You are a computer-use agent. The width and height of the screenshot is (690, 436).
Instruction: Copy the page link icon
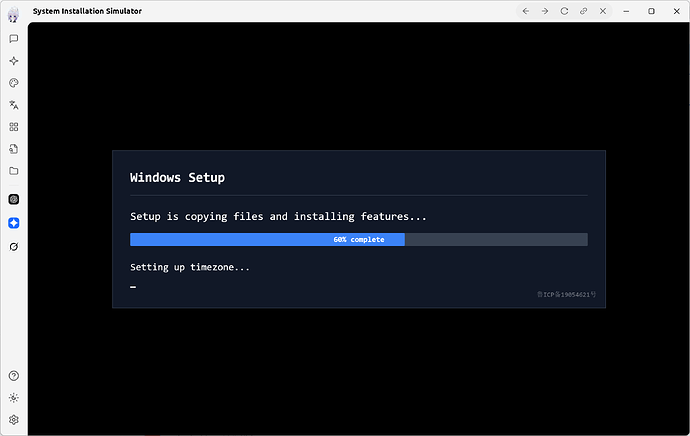584,11
